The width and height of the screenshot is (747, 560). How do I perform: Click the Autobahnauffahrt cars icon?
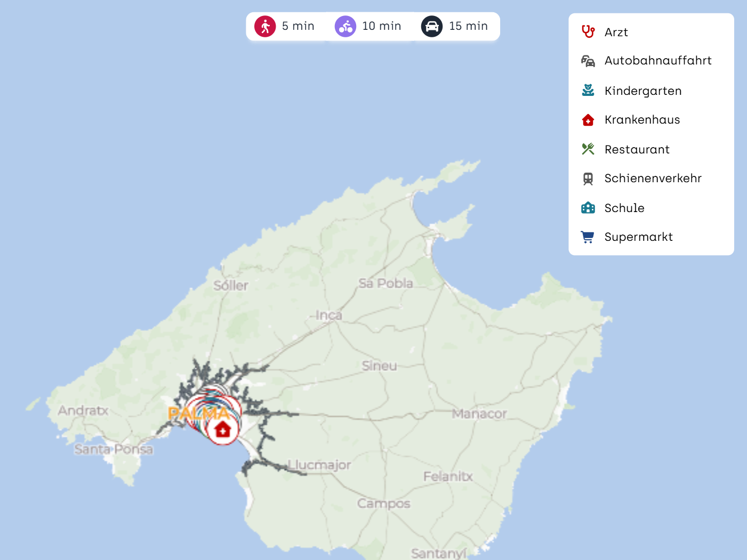point(588,61)
